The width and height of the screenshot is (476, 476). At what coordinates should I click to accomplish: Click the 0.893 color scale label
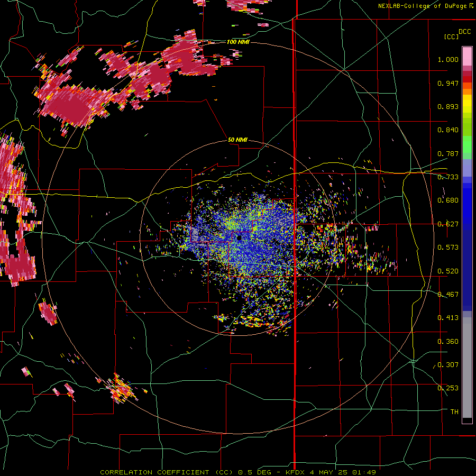(x=448, y=106)
